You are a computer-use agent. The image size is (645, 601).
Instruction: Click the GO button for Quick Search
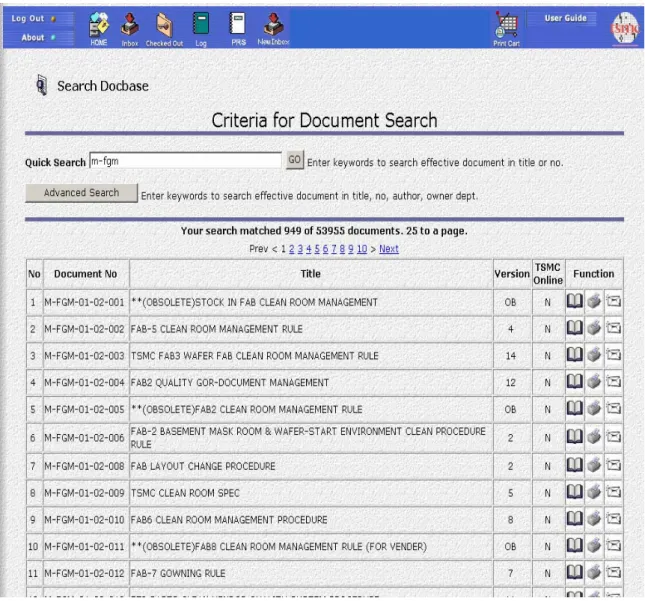coord(295,160)
